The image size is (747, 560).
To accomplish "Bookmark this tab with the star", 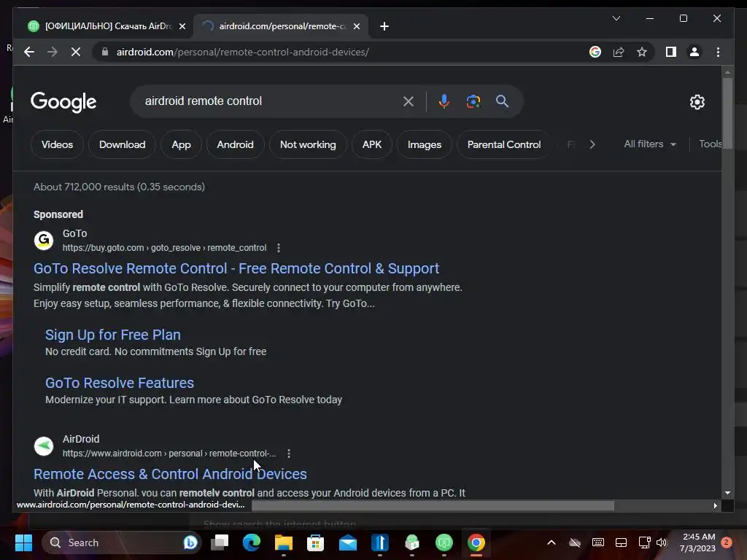I will pos(642,52).
